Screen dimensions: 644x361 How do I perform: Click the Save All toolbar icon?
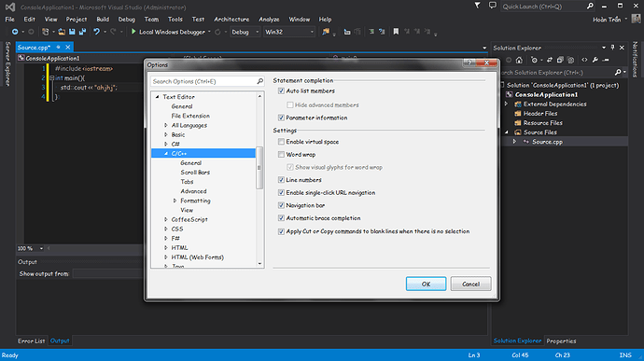tap(82, 32)
